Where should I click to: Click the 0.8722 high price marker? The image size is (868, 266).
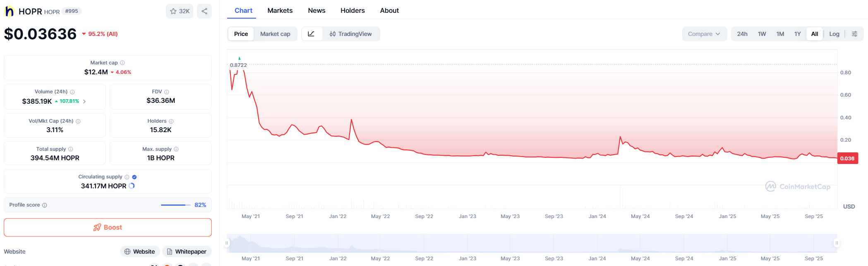(238, 65)
